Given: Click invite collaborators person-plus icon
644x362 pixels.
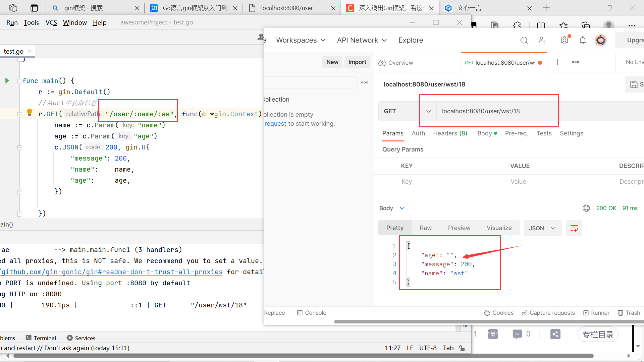Looking at the screenshot, I should coord(542,41).
